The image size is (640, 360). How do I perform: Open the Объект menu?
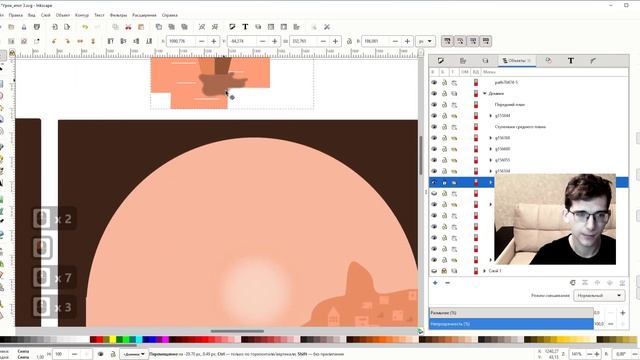click(63, 15)
